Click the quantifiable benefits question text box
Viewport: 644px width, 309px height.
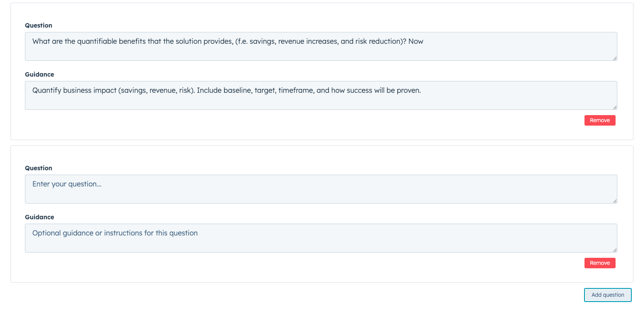pos(321,46)
